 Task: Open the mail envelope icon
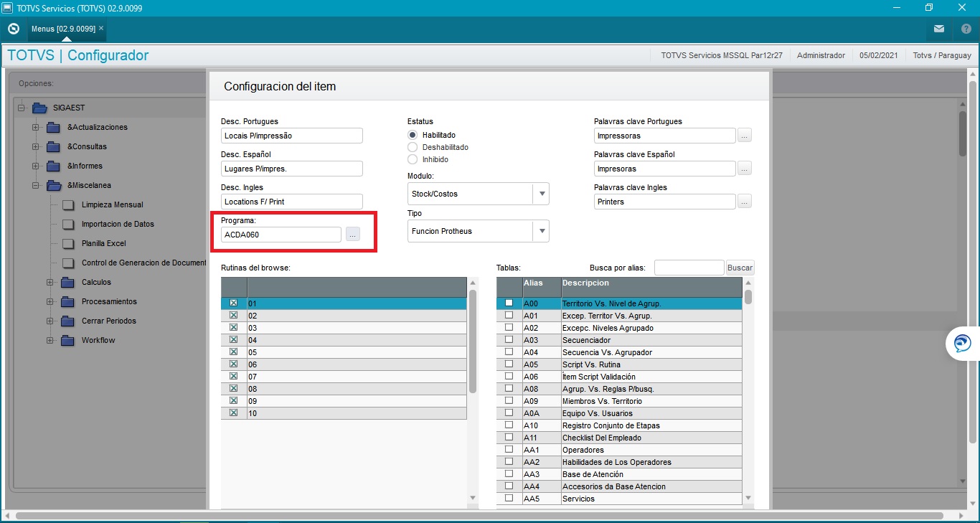939,29
